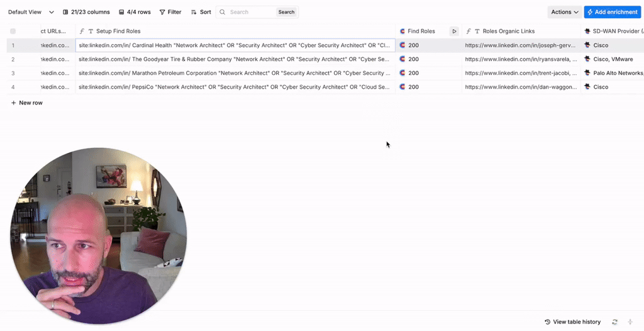Select row 4 by its row number
The width and height of the screenshot is (644, 331).
click(13, 87)
